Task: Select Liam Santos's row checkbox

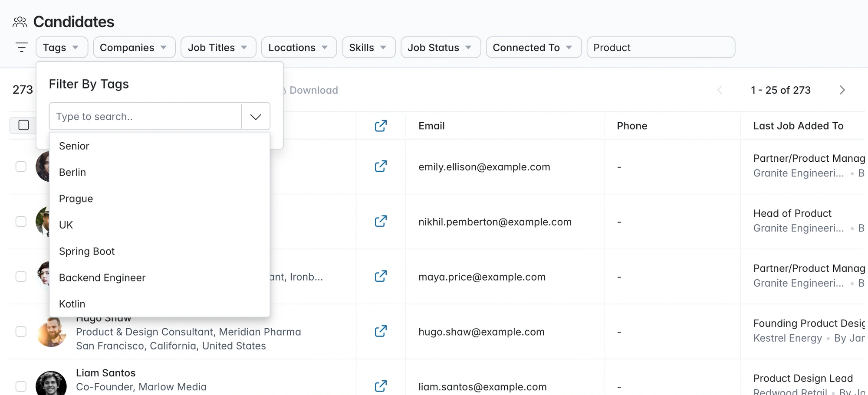Action: click(x=21, y=386)
